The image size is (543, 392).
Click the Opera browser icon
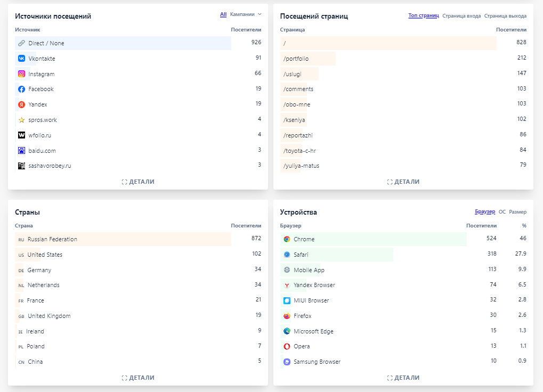click(x=287, y=347)
